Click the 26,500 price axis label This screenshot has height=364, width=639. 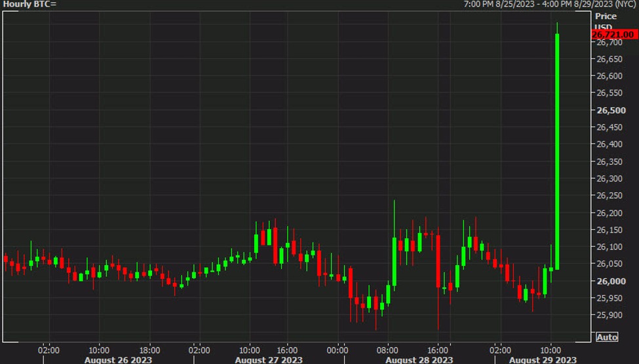[611, 111]
